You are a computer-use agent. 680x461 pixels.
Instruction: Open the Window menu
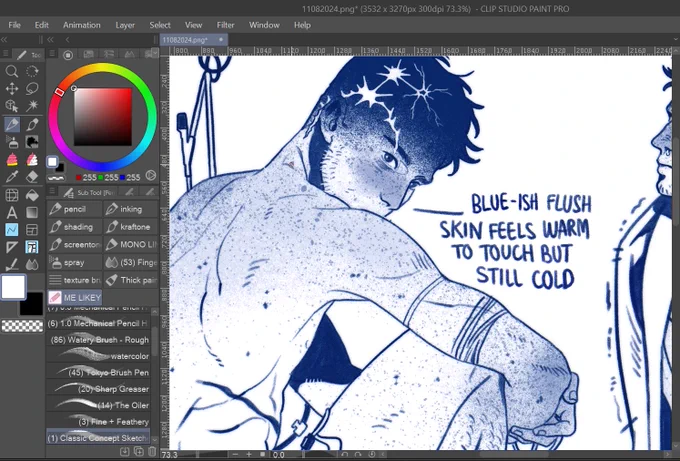(264, 25)
